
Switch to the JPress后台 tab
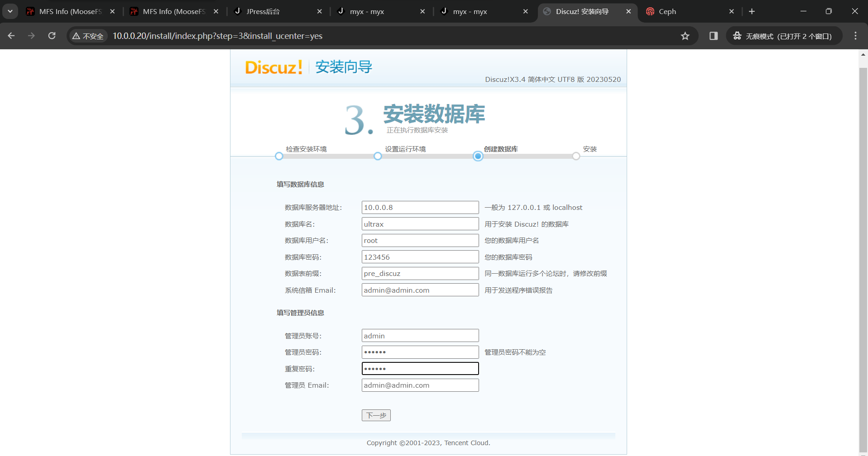(278, 11)
